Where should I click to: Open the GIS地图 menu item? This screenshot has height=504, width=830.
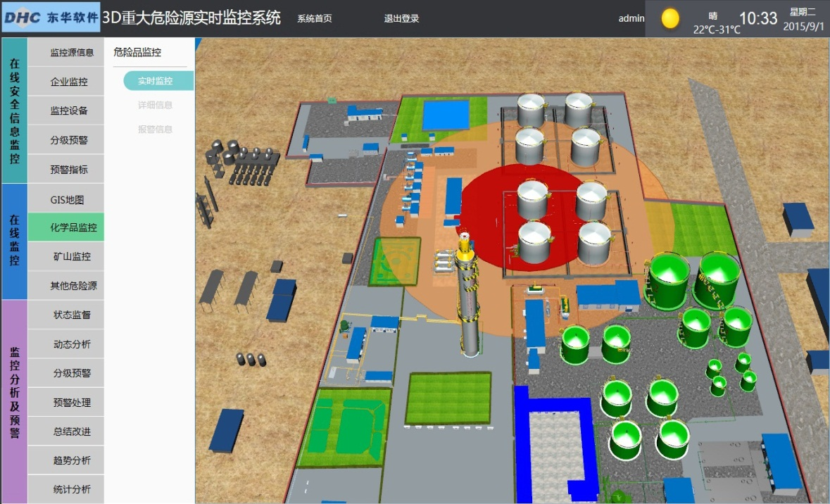pos(68,200)
